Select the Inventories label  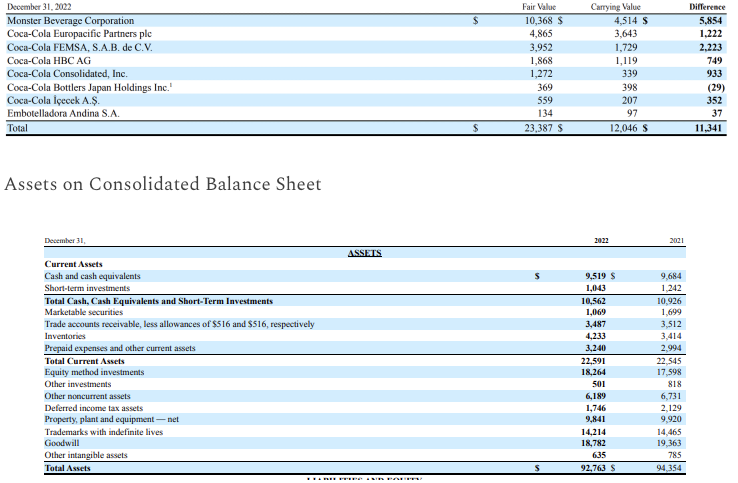pos(65,336)
